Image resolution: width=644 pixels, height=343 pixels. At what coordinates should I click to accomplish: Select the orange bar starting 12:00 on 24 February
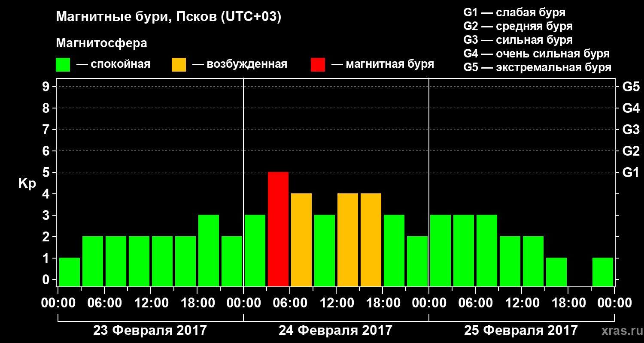click(348, 240)
